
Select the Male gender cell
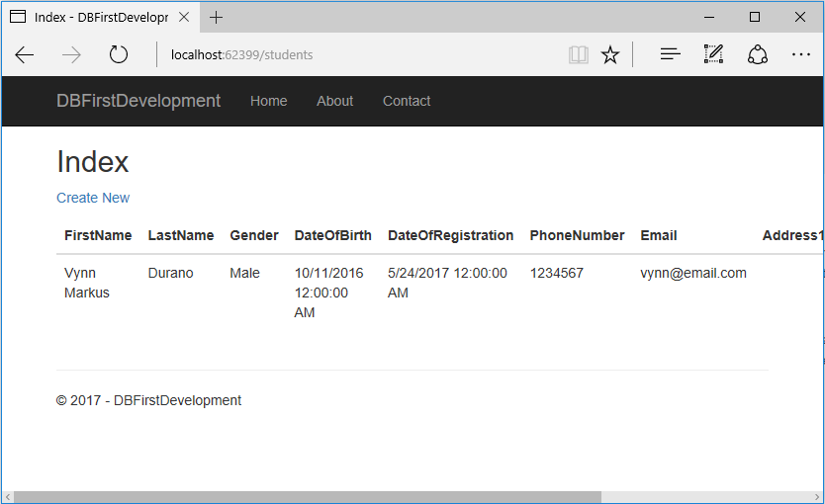(x=244, y=274)
